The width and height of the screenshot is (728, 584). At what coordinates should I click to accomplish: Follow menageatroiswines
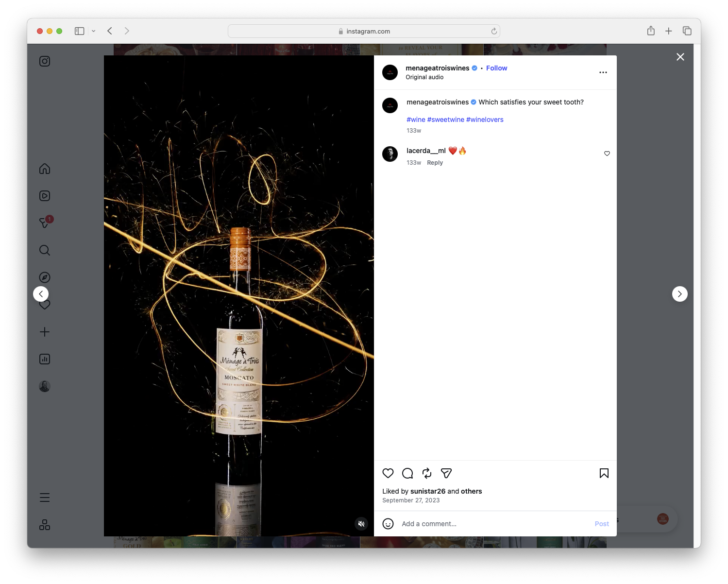pyautogui.click(x=496, y=68)
